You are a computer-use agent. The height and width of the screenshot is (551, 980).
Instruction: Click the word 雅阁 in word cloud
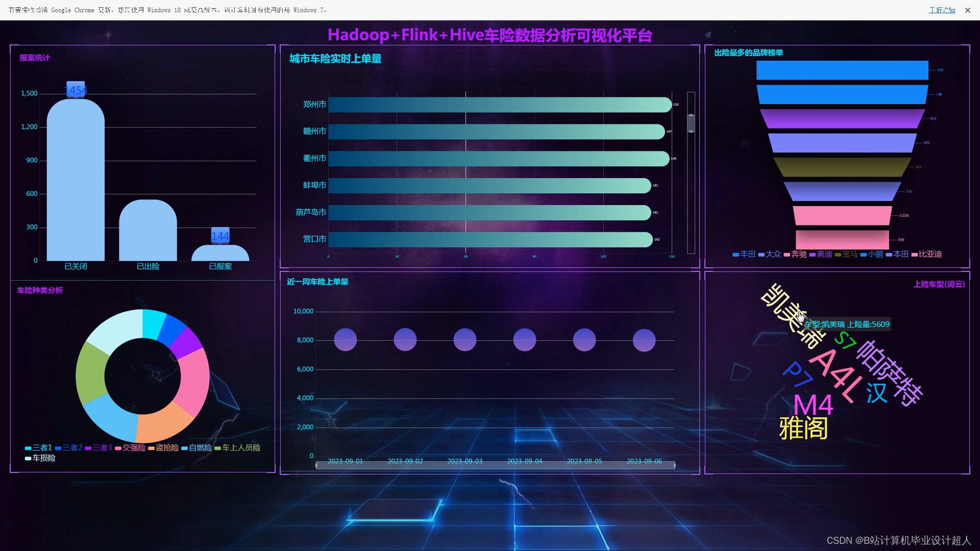[803, 429]
